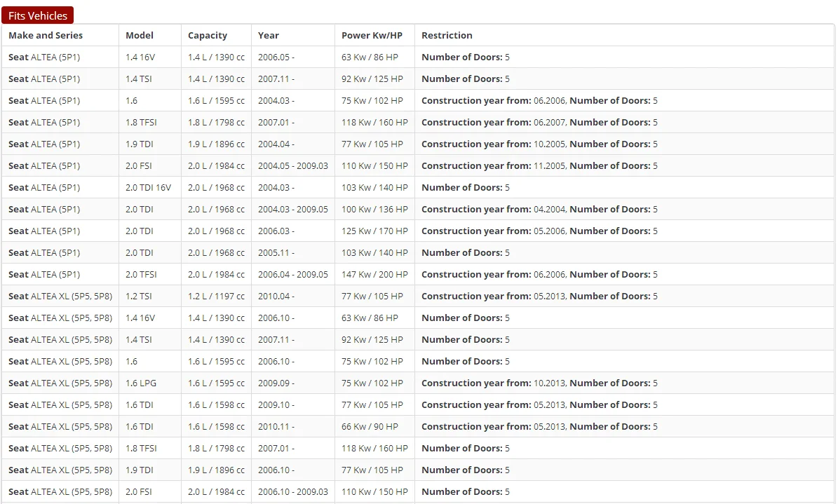The height and width of the screenshot is (504, 838).
Task: Select the 1.2 TSI model cell
Action: [139, 296]
